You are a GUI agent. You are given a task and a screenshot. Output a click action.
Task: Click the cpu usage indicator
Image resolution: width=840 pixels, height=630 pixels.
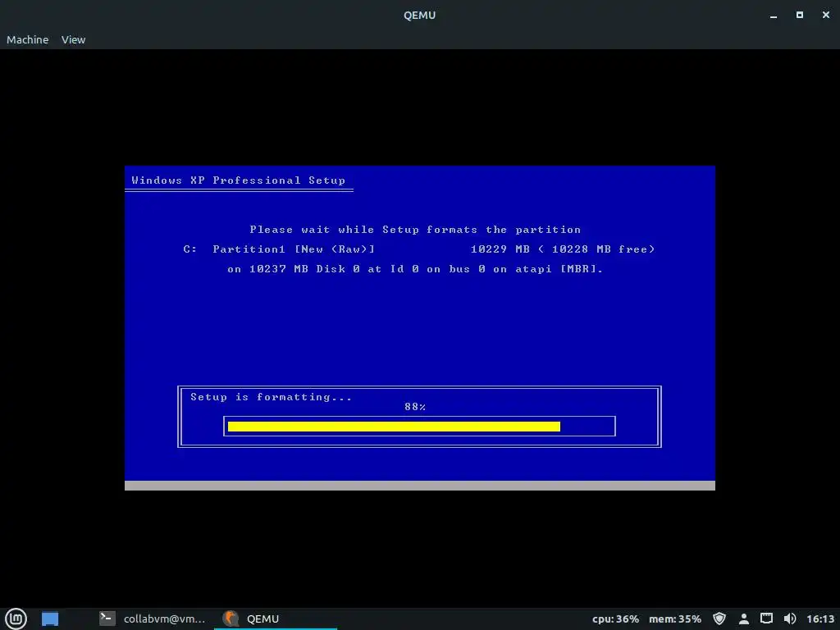tap(615, 619)
